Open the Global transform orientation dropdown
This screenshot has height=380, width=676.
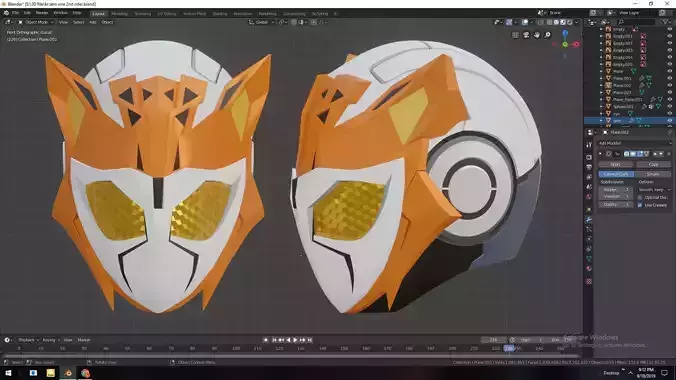coord(262,22)
